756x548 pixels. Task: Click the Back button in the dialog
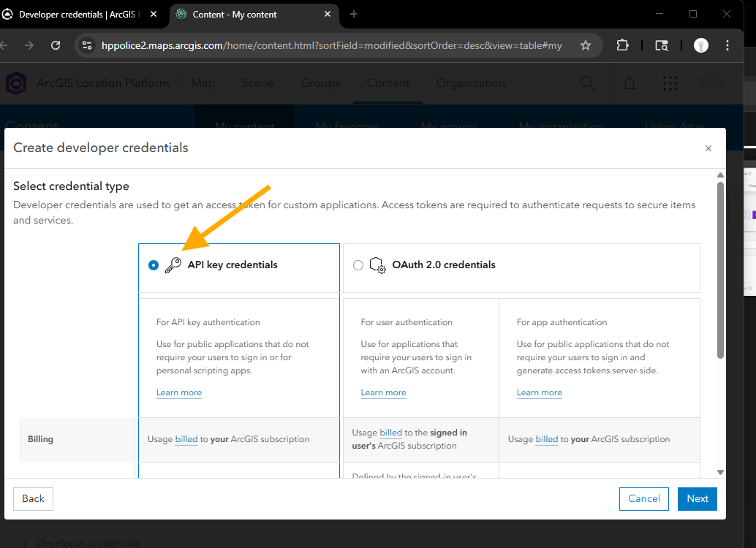[x=34, y=499]
